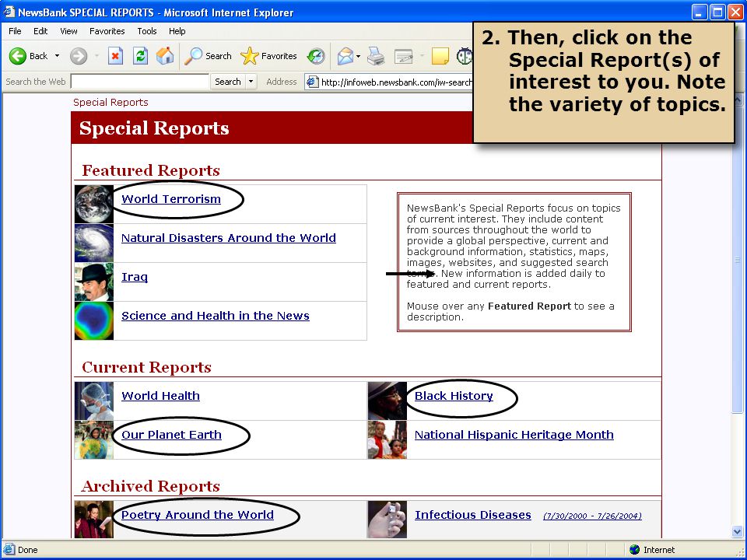Open Natural Disasters Around the World link
747x560 pixels.
[x=229, y=238]
